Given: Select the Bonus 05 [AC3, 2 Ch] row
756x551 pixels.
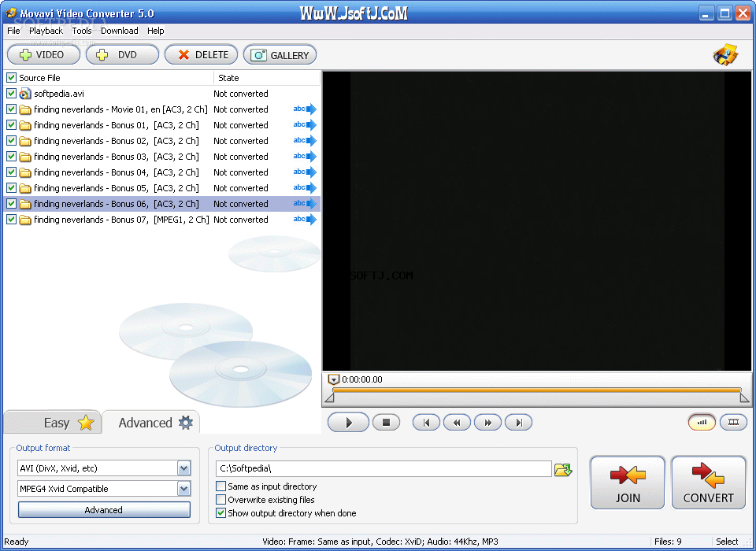Looking at the screenshot, I should pos(162,187).
